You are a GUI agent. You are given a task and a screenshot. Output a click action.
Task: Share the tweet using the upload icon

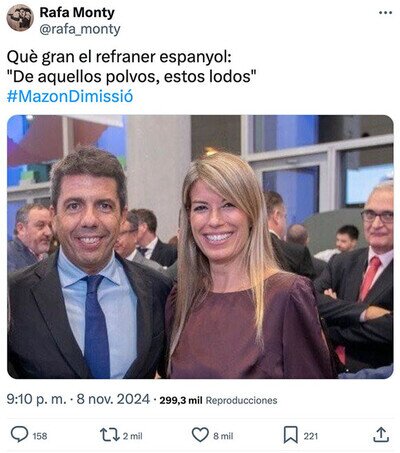pos(381,435)
